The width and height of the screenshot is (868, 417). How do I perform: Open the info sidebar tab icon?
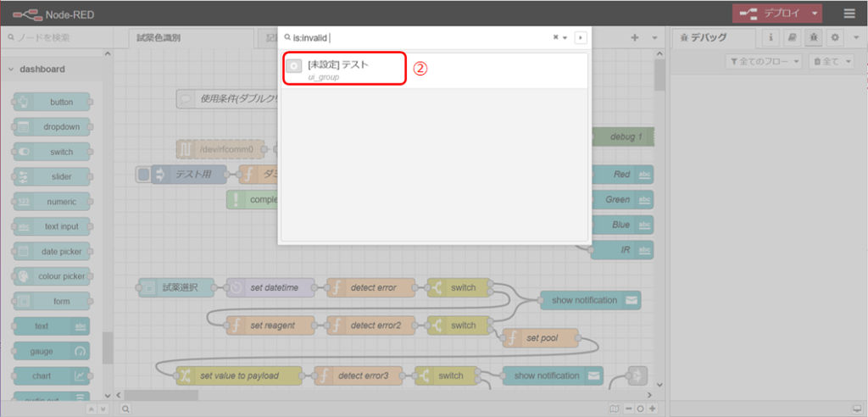coord(771,38)
